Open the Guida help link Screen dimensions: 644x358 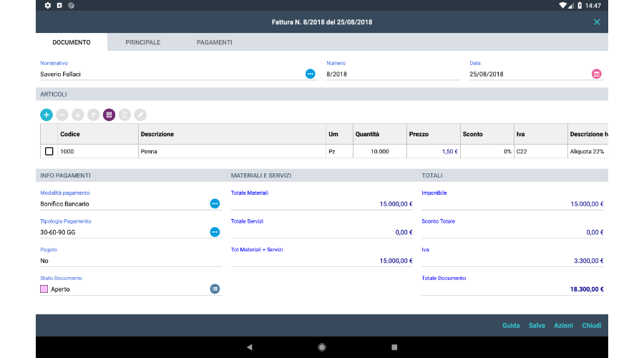(511, 326)
